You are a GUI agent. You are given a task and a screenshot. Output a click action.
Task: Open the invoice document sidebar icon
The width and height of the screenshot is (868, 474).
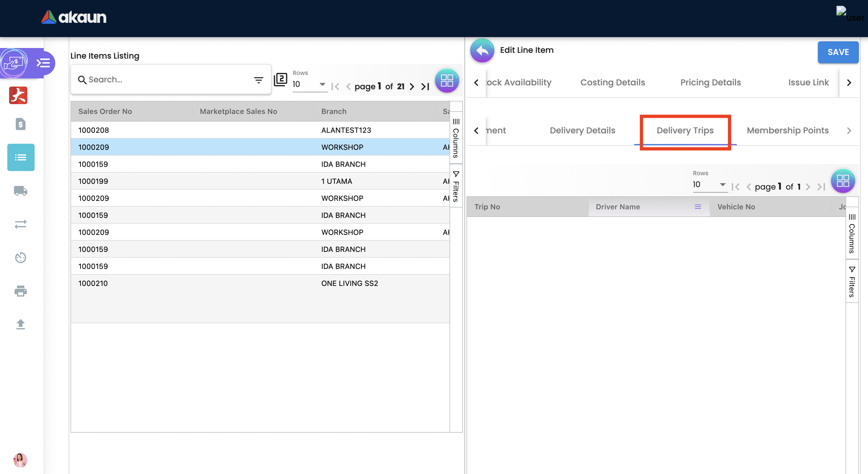click(x=21, y=124)
